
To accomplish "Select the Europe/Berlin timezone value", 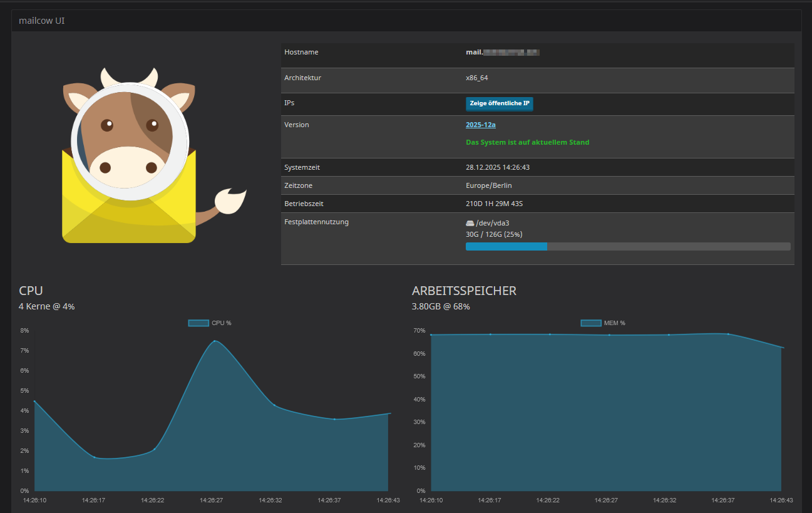I will pos(489,185).
